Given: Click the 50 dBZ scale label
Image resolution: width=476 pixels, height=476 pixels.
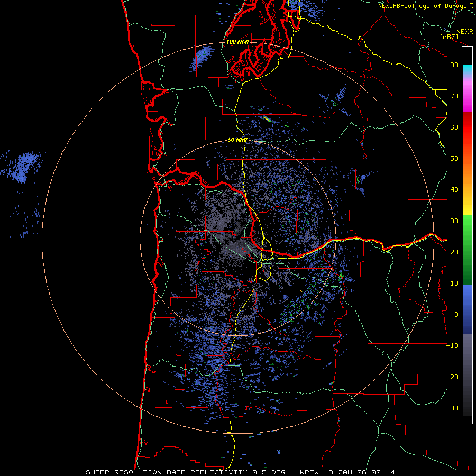Looking at the screenshot, I should click(x=454, y=159).
